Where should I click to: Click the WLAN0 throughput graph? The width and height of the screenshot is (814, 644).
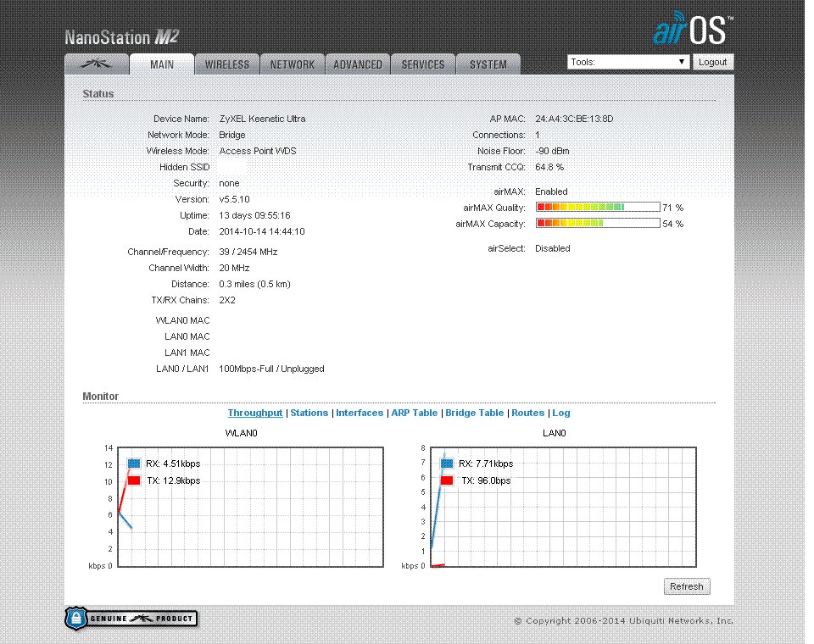(251, 507)
